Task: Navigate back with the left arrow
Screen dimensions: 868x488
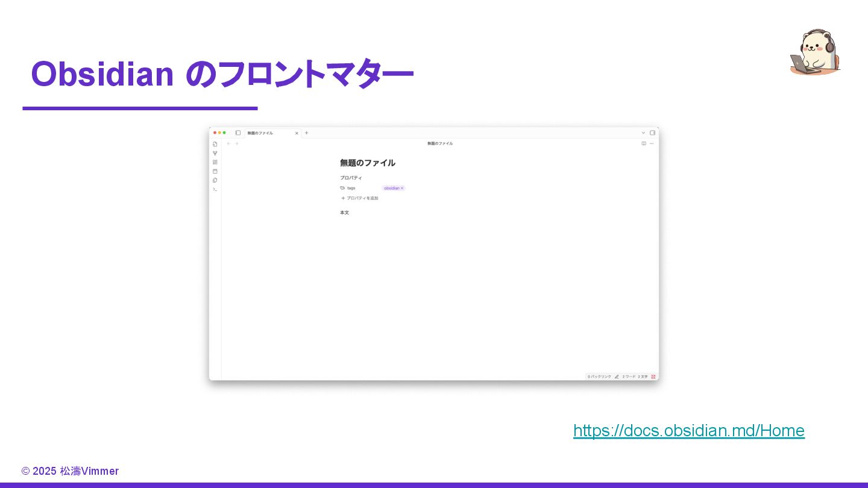Action: point(228,143)
